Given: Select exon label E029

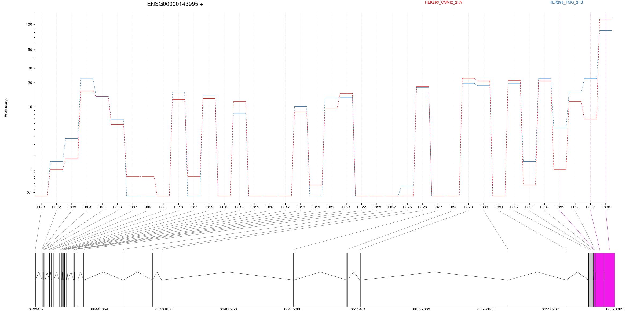Looking at the screenshot, I should point(468,207).
